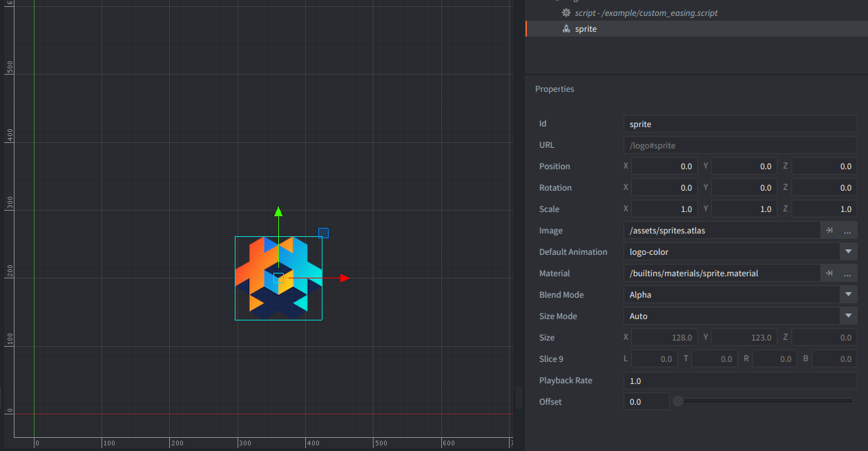Click the Scale X field

[x=664, y=209]
